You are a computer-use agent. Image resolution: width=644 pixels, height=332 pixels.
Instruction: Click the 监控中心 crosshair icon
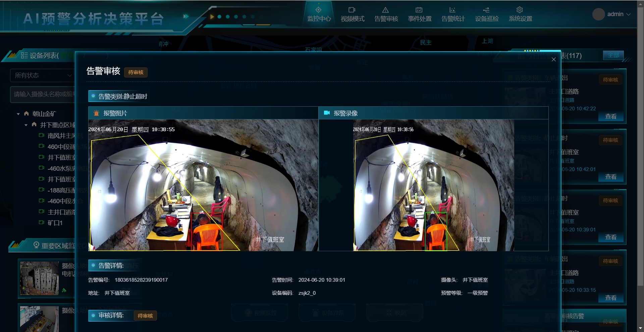point(318,10)
